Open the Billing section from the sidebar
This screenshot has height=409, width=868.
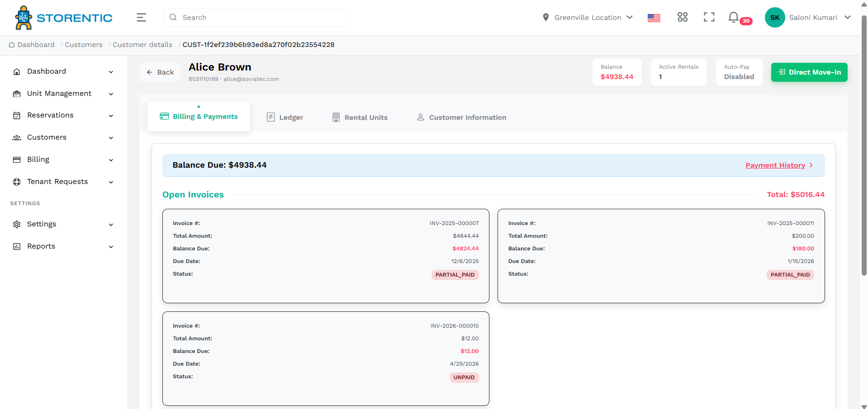pyautogui.click(x=17, y=160)
